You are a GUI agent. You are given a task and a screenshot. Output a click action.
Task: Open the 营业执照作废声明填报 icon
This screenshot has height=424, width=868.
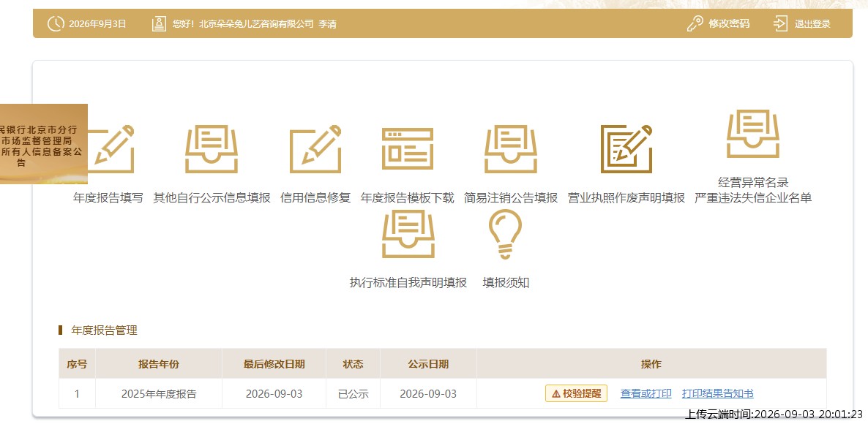(x=626, y=149)
